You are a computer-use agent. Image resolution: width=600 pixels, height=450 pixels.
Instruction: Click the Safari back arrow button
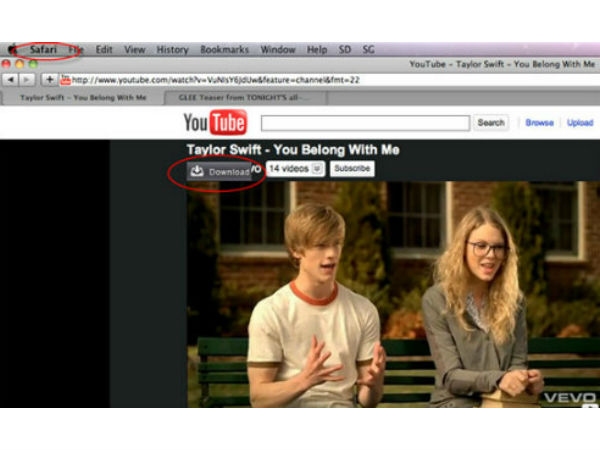tap(11, 80)
